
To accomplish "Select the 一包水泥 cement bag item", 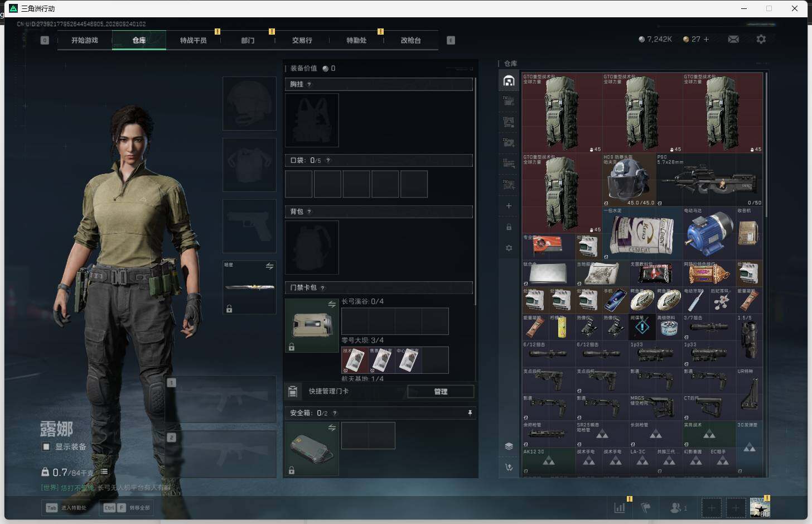I will click(x=642, y=233).
